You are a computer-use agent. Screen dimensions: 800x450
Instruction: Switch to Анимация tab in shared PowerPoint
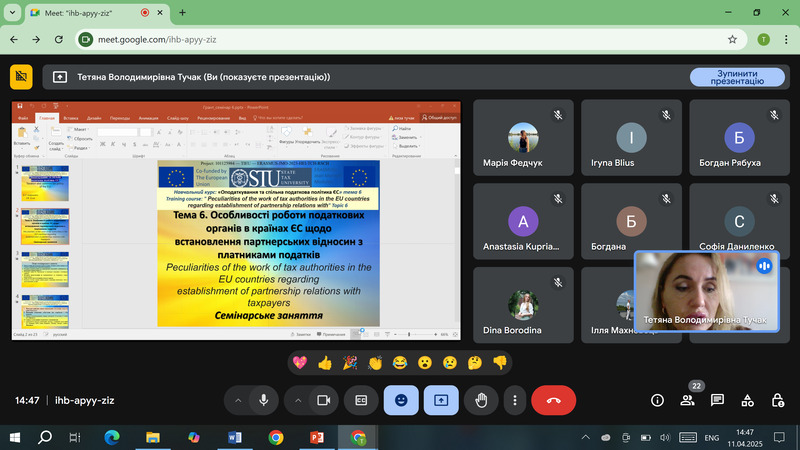tap(148, 118)
